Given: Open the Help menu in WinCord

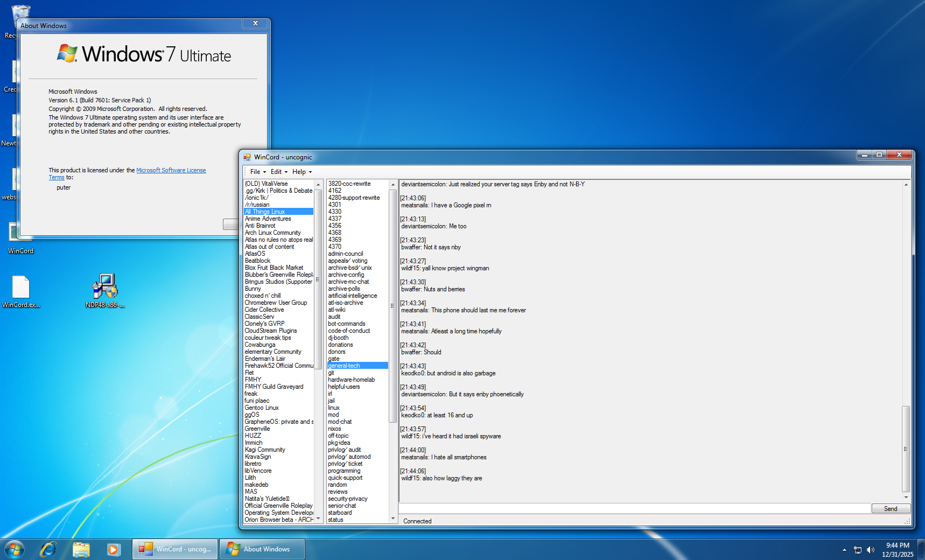Looking at the screenshot, I should (x=302, y=172).
